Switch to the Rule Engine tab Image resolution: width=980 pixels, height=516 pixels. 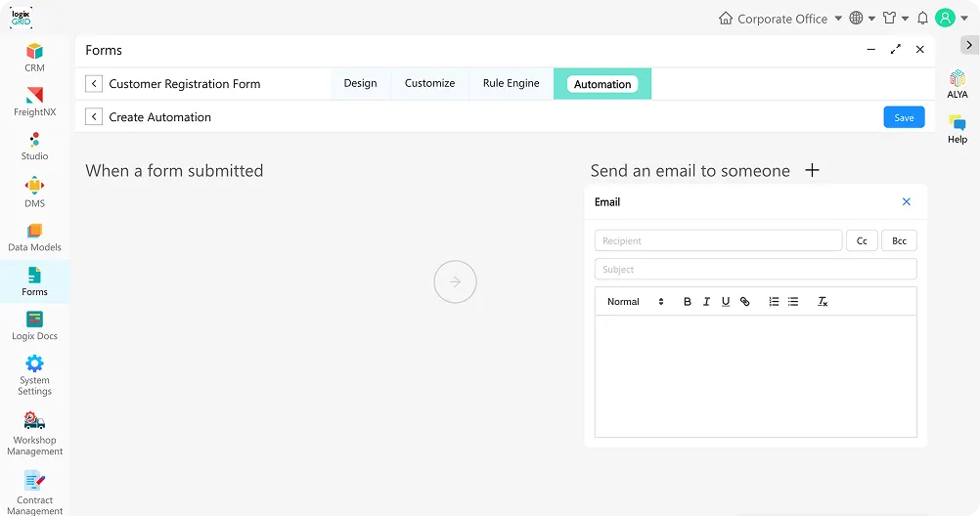point(512,84)
